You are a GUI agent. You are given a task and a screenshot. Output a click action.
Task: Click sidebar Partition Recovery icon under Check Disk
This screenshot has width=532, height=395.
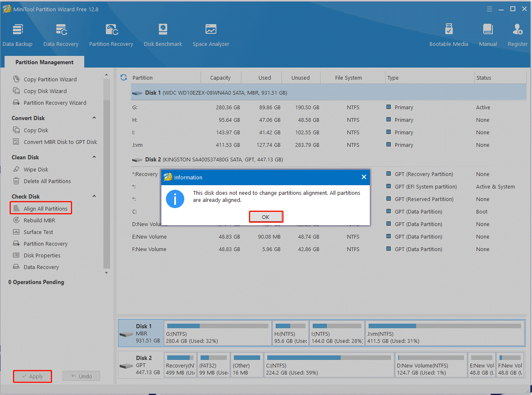(x=16, y=244)
